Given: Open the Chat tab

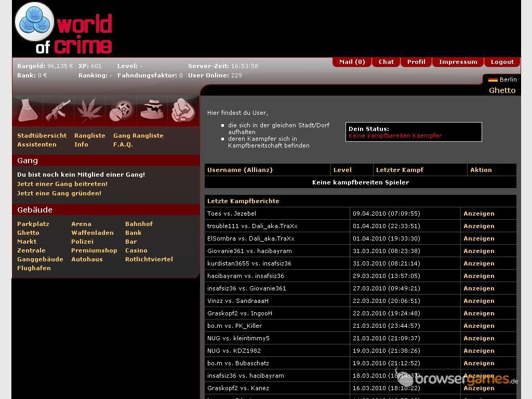Looking at the screenshot, I should (386, 62).
